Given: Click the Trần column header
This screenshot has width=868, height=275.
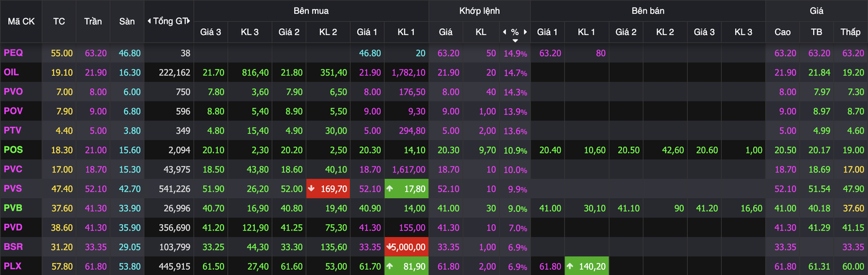Looking at the screenshot, I should (93, 21).
